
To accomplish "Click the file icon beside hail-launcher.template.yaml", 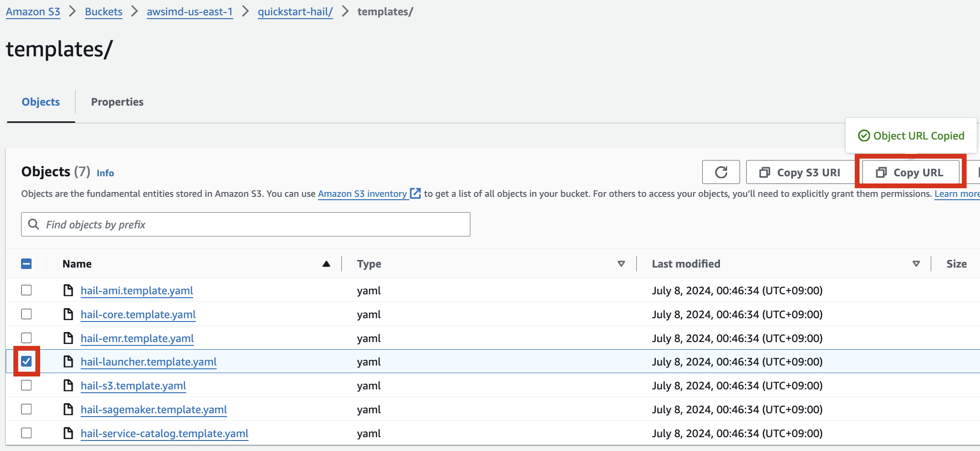I will pyautogui.click(x=68, y=362).
